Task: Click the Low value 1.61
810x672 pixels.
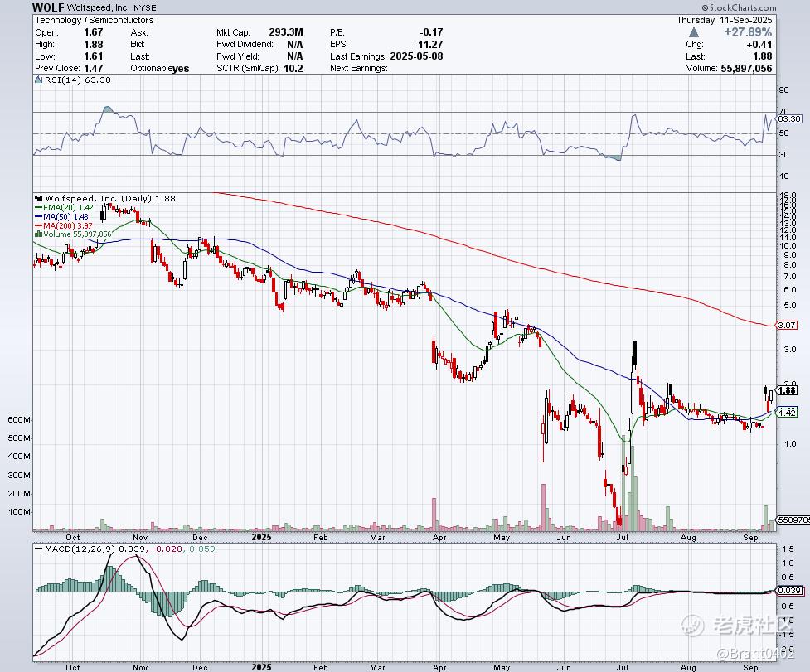Action: pos(94,56)
